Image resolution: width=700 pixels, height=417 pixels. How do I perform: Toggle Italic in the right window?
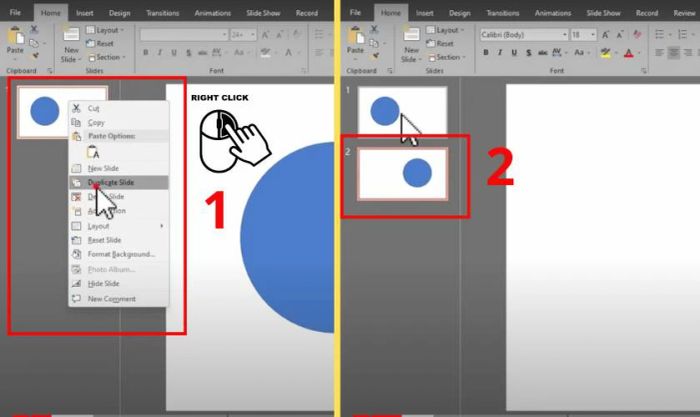coord(500,53)
